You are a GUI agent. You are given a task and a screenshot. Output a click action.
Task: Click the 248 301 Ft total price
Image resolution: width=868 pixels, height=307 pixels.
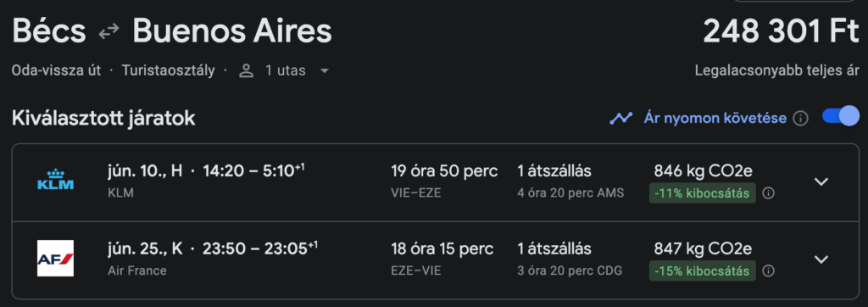click(x=781, y=31)
